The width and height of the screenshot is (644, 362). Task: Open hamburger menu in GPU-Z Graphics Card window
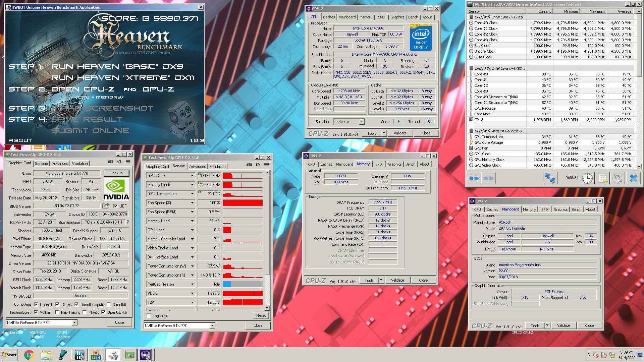tap(128, 162)
